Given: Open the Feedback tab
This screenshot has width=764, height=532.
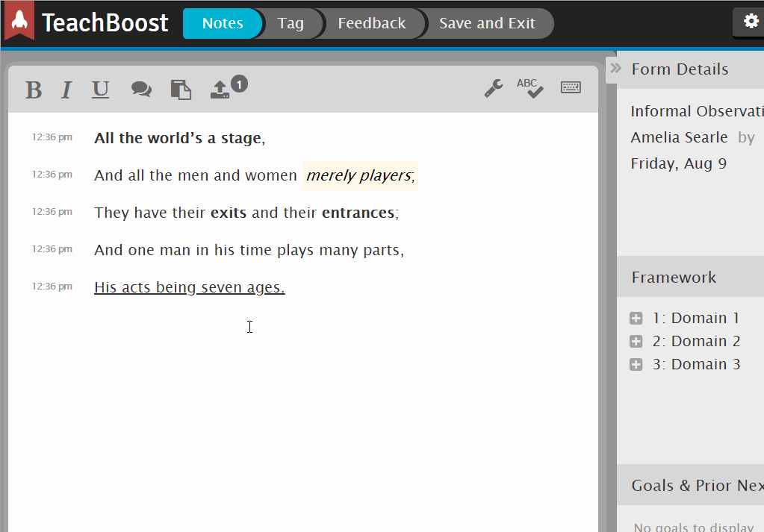Looking at the screenshot, I should pos(372,23).
